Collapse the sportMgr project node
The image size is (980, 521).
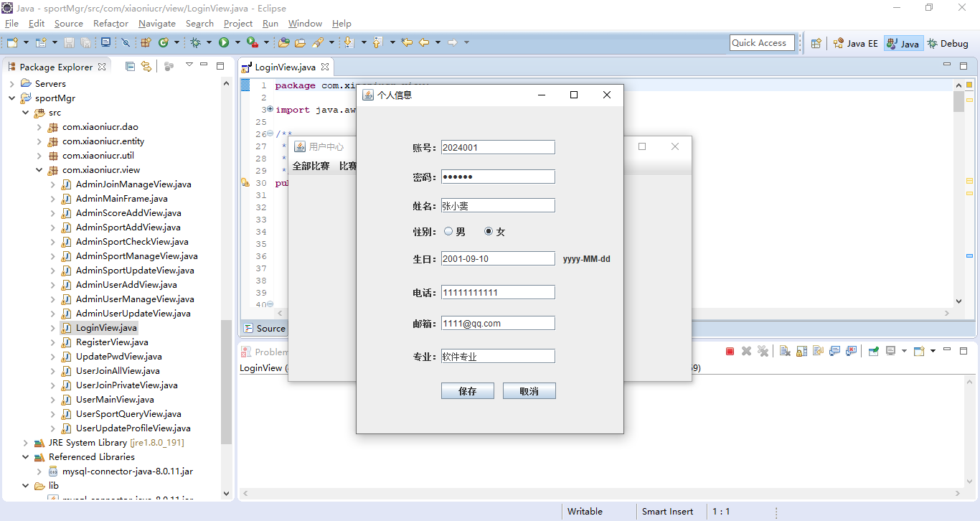pyautogui.click(x=11, y=98)
